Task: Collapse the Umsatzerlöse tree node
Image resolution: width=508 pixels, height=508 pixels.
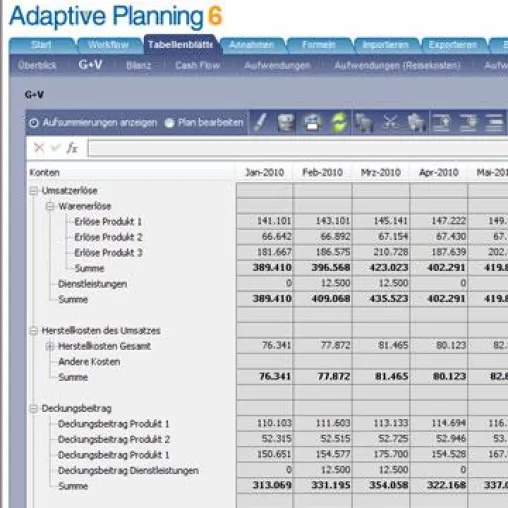Action: (34, 191)
